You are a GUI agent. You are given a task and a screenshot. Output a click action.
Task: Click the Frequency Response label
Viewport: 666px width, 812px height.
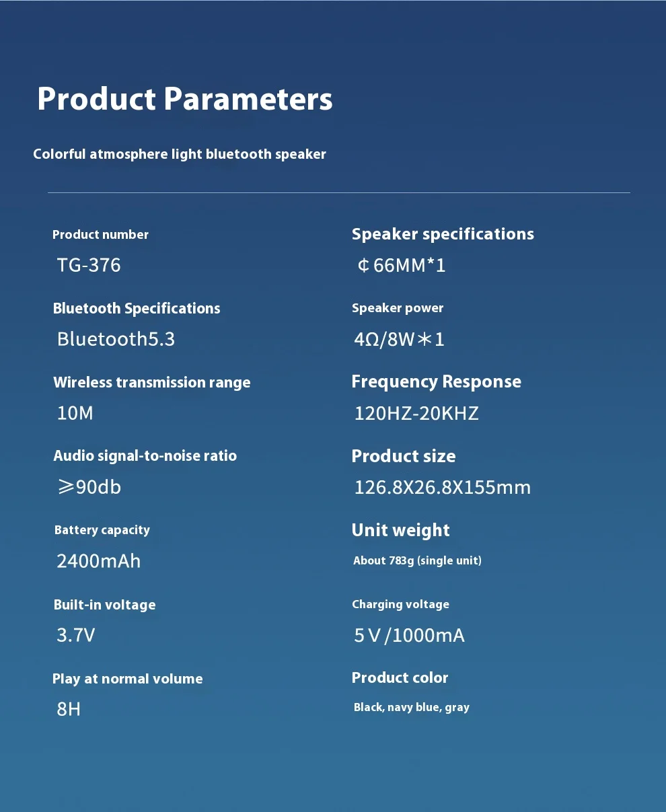(436, 382)
